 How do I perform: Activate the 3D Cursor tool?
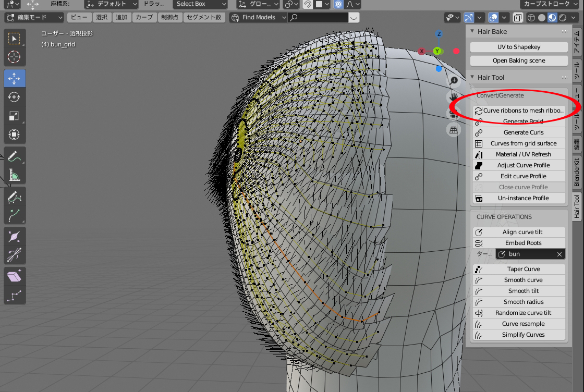tap(15, 57)
